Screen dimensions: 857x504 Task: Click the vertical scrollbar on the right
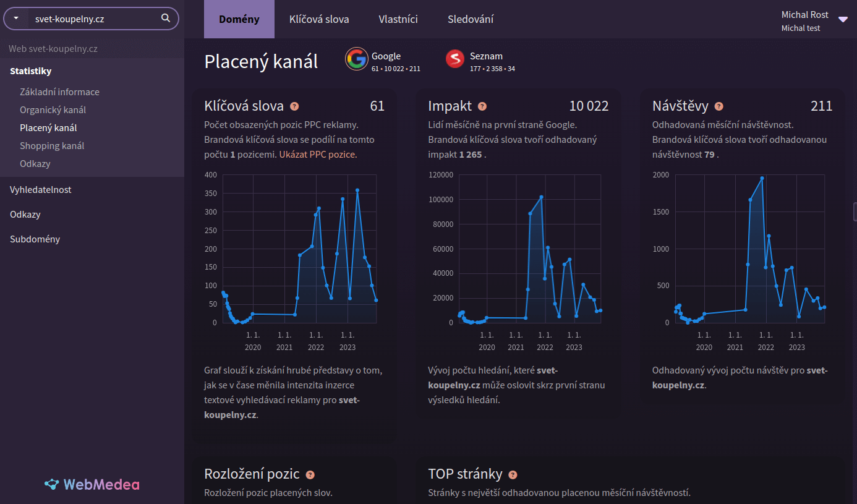(855, 211)
